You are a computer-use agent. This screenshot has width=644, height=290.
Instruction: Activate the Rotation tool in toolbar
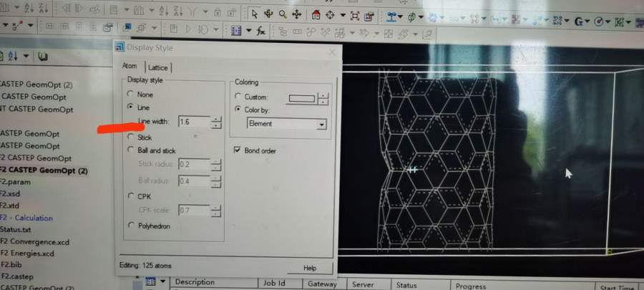[x=268, y=15]
